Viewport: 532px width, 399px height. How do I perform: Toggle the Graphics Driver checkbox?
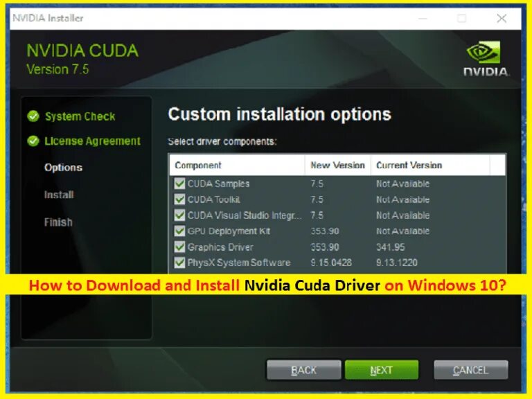179,247
